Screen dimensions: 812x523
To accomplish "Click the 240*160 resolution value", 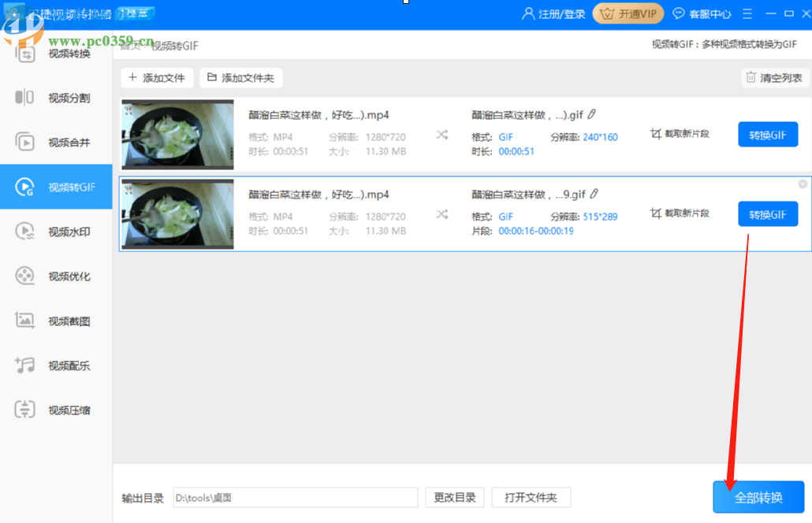I will coord(600,137).
